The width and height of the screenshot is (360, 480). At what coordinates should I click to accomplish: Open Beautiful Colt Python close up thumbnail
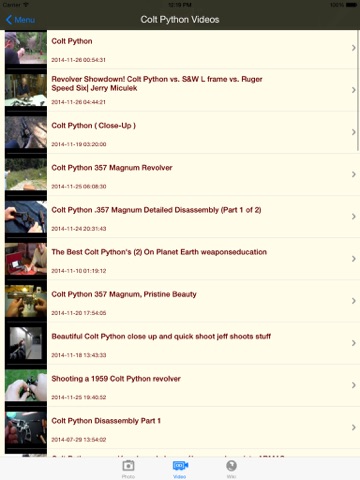(26, 343)
